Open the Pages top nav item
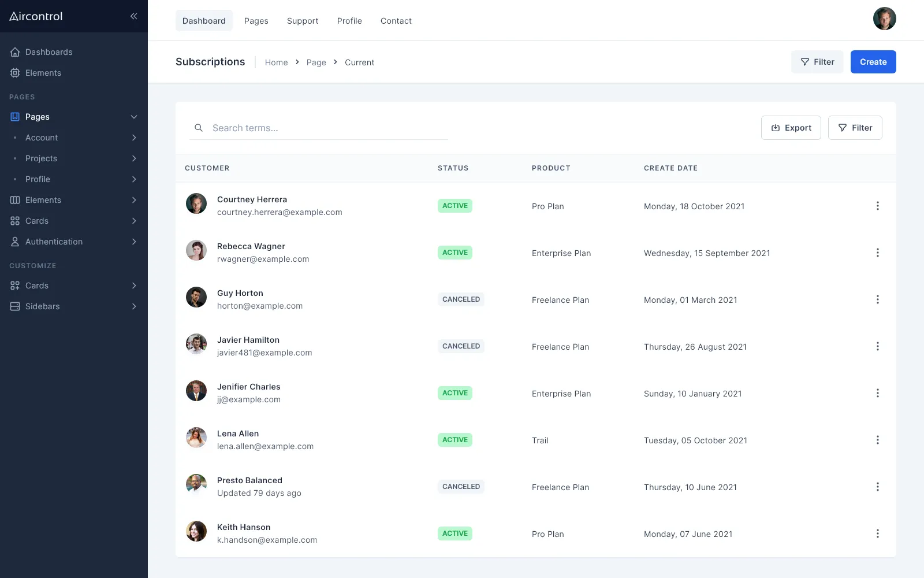924x578 pixels. (256, 21)
